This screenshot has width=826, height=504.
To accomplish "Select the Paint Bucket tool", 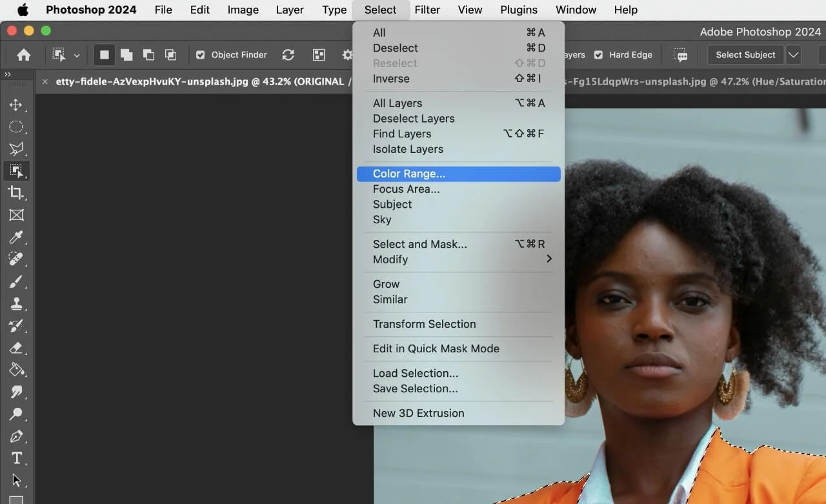I will pyautogui.click(x=16, y=370).
